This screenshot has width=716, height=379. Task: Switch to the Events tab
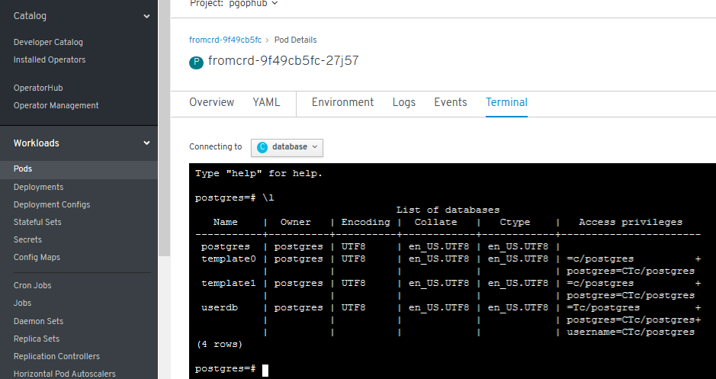pyautogui.click(x=450, y=102)
